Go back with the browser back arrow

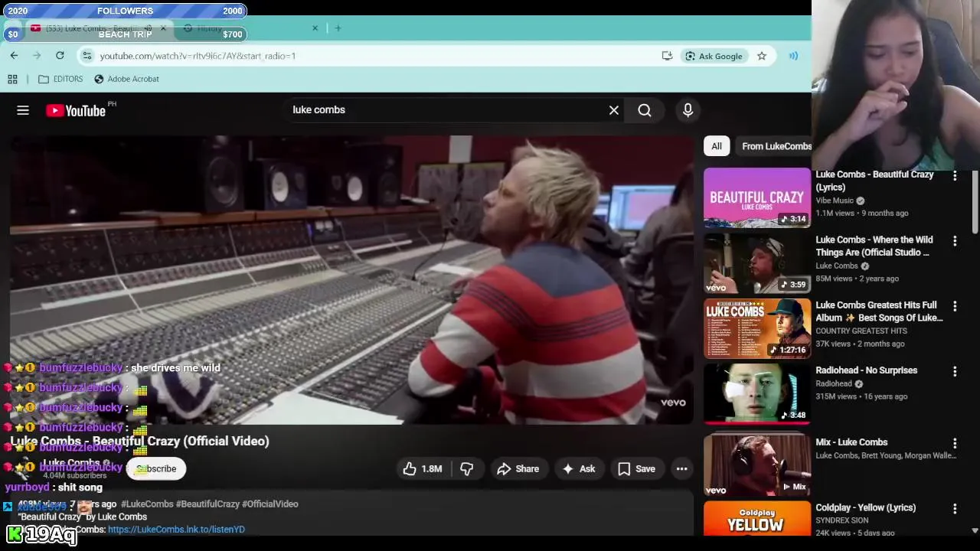pyautogui.click(x=14, y=56)
